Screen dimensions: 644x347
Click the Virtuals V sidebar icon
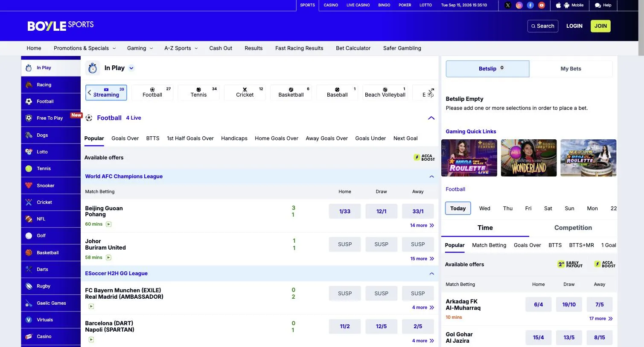(29, 320)
